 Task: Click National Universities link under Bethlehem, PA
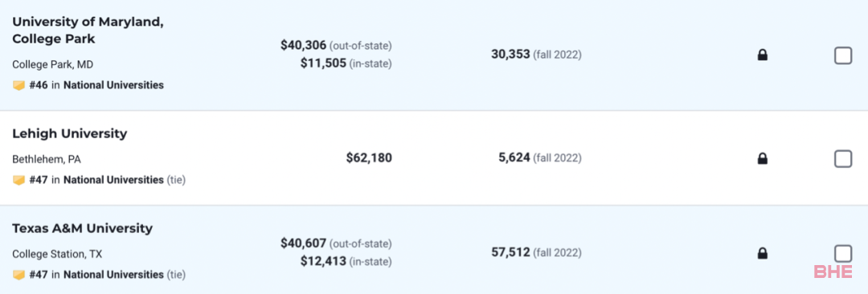[113, 180]
